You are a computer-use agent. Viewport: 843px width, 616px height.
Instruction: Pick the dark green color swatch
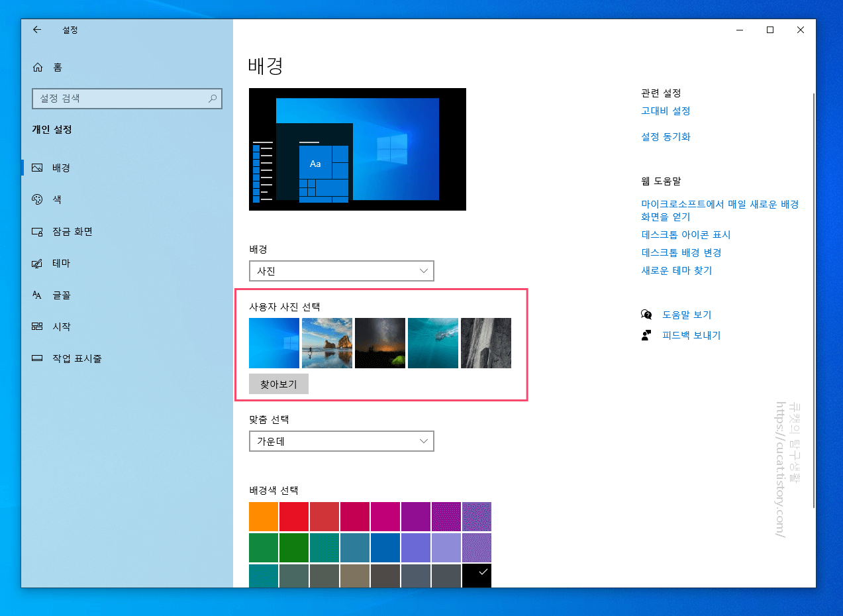(x=294, y=547)
